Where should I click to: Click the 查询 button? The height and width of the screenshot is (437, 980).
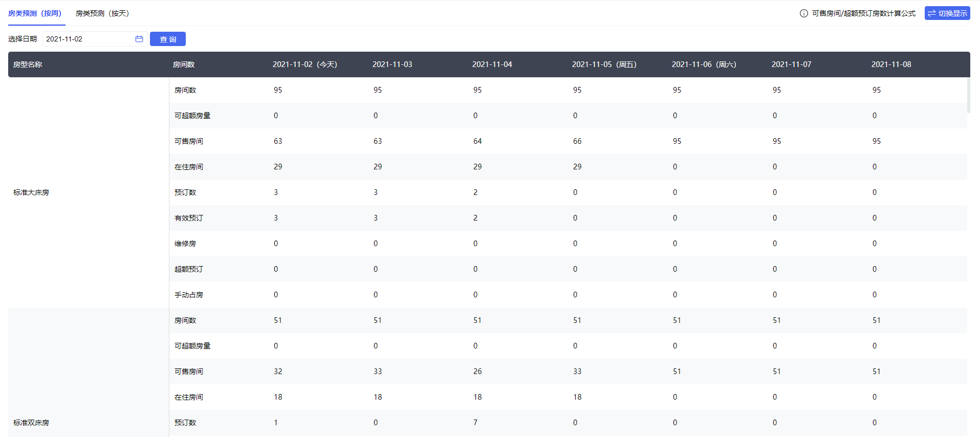pyautogui.click(x=168, y=39)
